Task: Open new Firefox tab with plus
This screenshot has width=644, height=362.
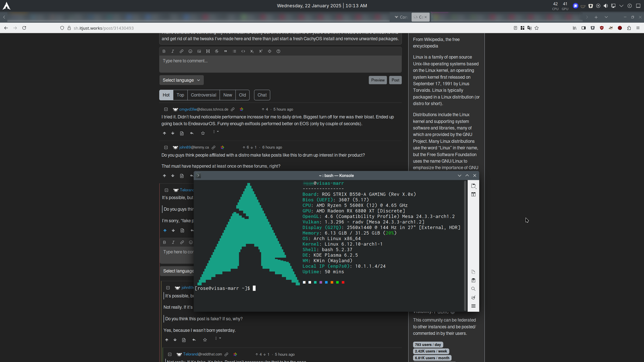Action: coord(596,17)
